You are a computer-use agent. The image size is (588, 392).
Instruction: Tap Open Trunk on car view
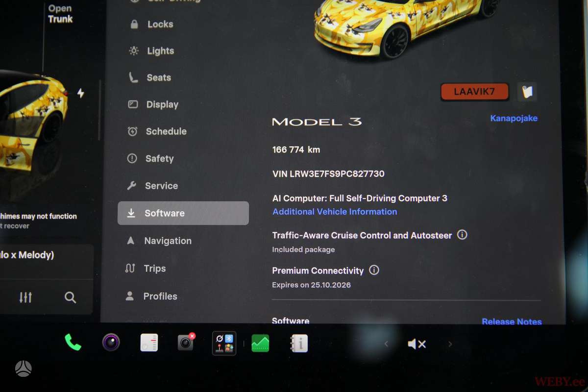pos(60,14)
